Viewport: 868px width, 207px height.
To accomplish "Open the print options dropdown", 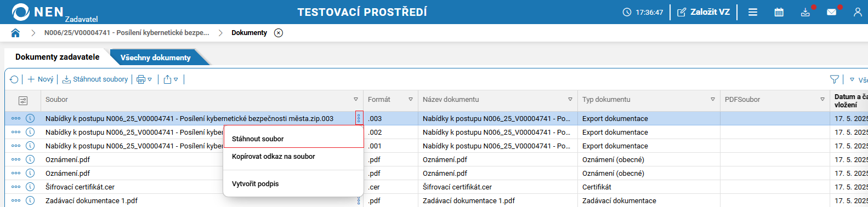I will tap(144, 79).
